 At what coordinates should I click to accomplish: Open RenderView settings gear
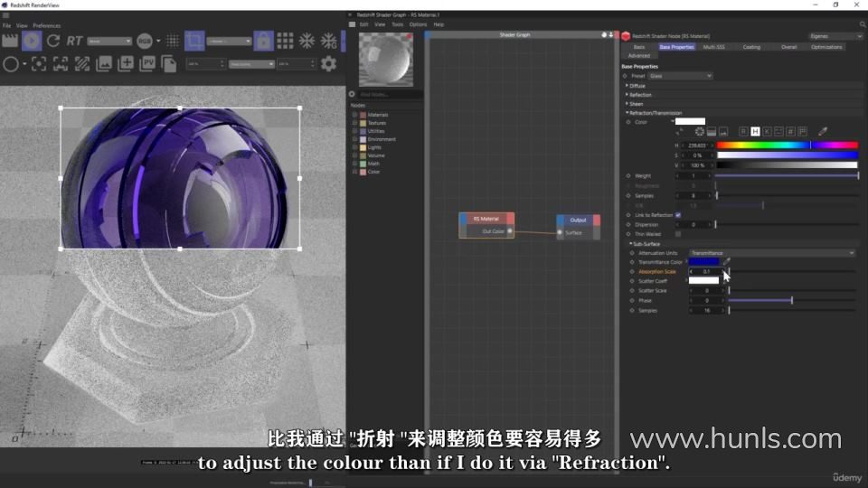pyautogui.click(x=328, y=64)
